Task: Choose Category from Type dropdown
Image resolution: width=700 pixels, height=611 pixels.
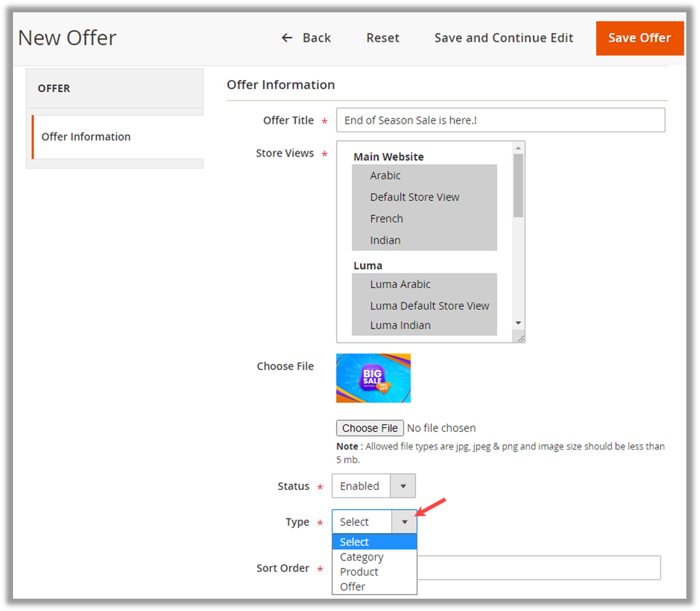Action: (x=362, y=557)
